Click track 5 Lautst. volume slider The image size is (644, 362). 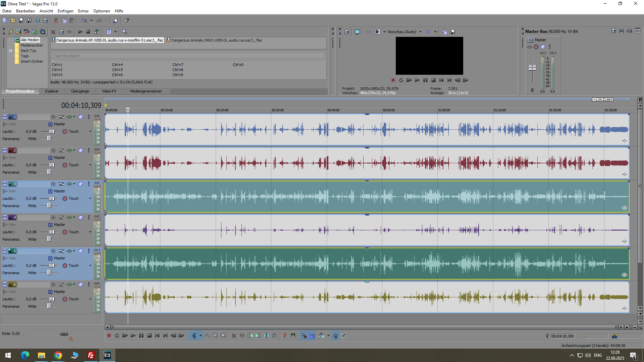[52, 265]
